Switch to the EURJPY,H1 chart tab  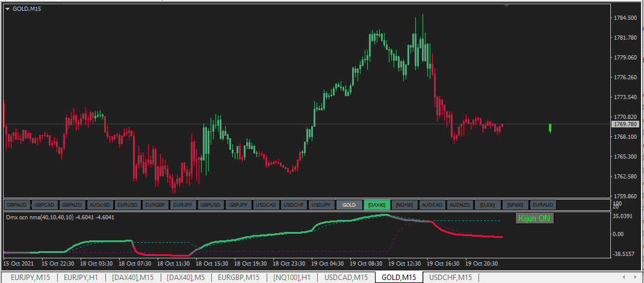point(81,278)
